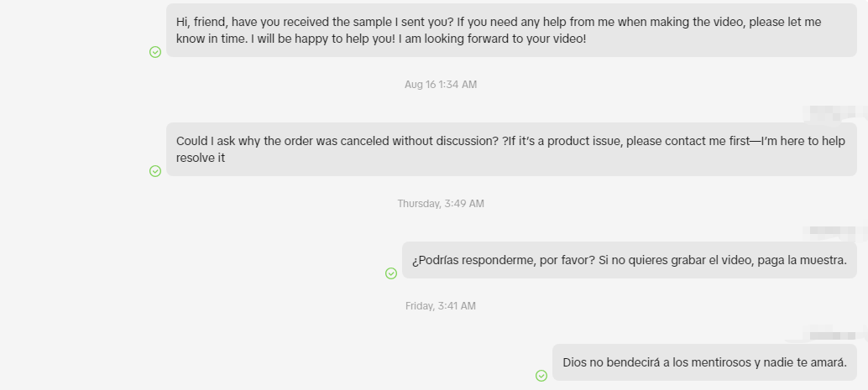
Task: Click the words "resolve it" in the second message
Action: (x=201, y=158)
